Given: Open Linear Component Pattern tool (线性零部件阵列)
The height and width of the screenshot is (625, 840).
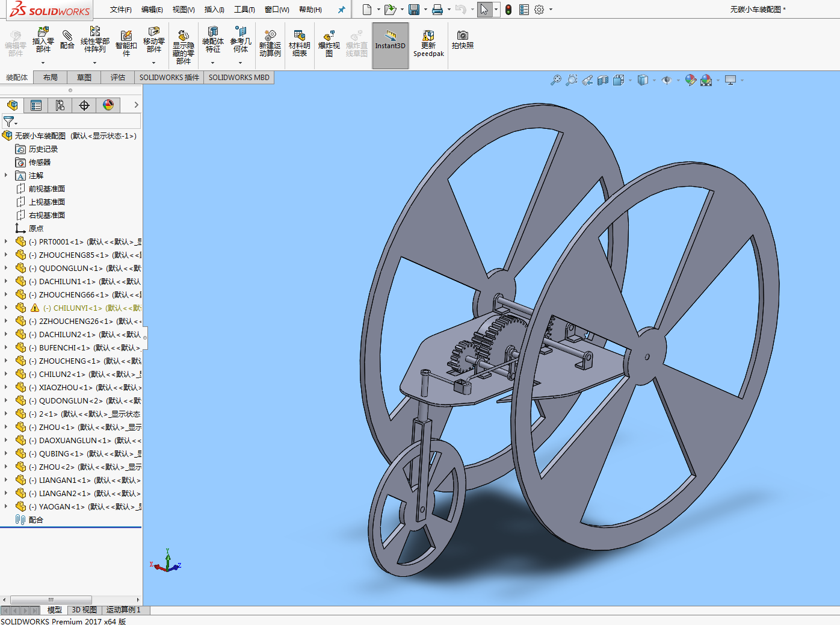Looking at the screenshot, I should [x=94, y=40].
